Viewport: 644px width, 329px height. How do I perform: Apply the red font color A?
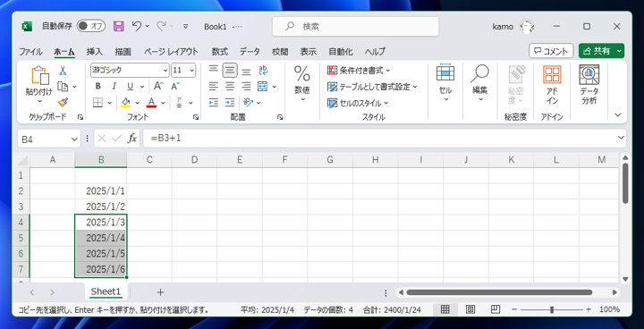(x=151, y=102)
